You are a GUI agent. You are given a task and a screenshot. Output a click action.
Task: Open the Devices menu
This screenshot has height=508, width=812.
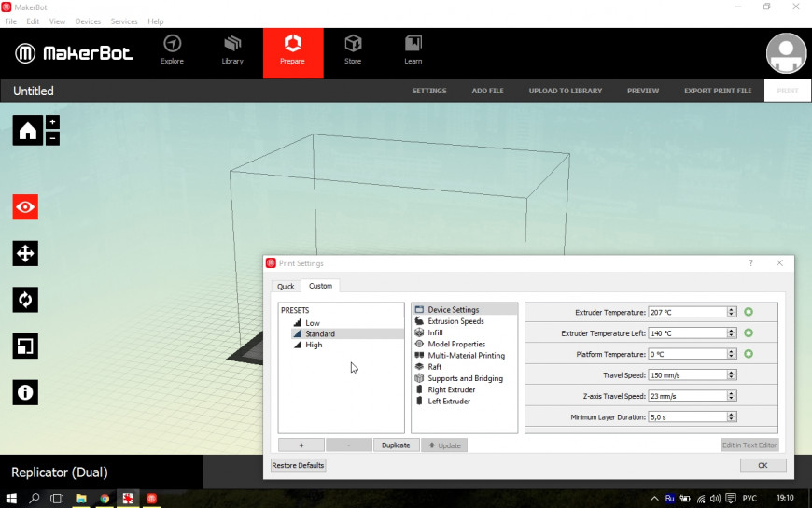tap(88, 21)
